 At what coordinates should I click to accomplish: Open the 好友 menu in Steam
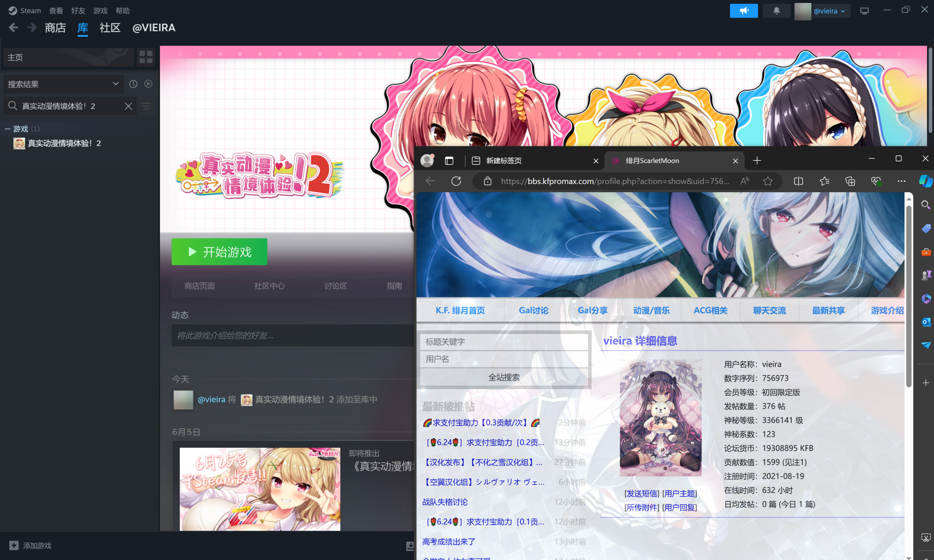[x=78, y=11]
